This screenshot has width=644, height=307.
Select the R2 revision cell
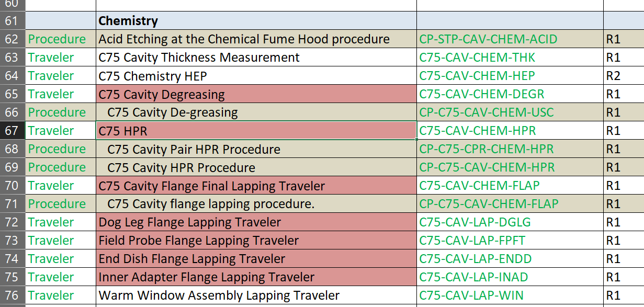pyautogui.click(x=623, y=76)
